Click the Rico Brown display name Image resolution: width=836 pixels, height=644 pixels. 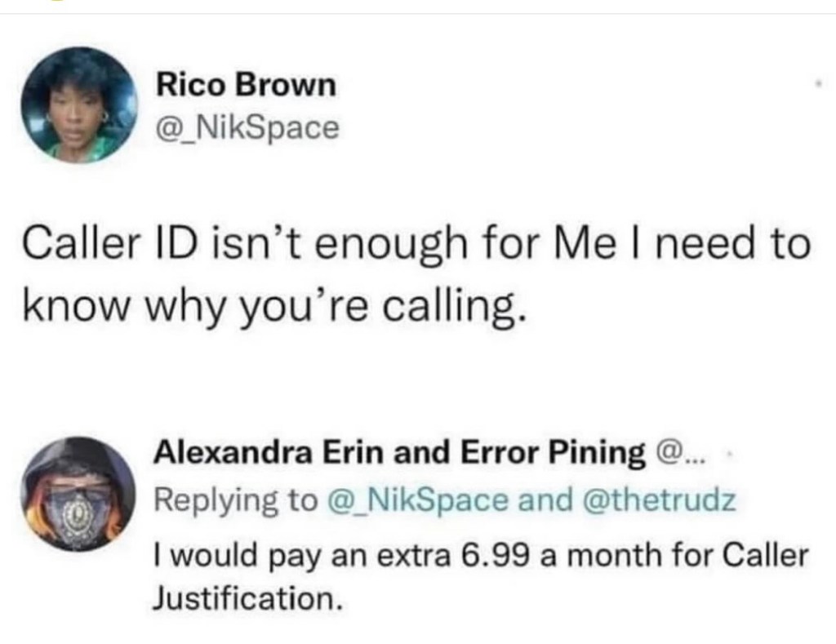[x=246, y=84]
